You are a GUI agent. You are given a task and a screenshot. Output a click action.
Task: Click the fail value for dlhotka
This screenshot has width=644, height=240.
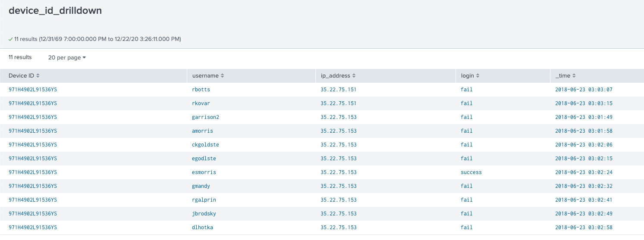coord(467,228)
